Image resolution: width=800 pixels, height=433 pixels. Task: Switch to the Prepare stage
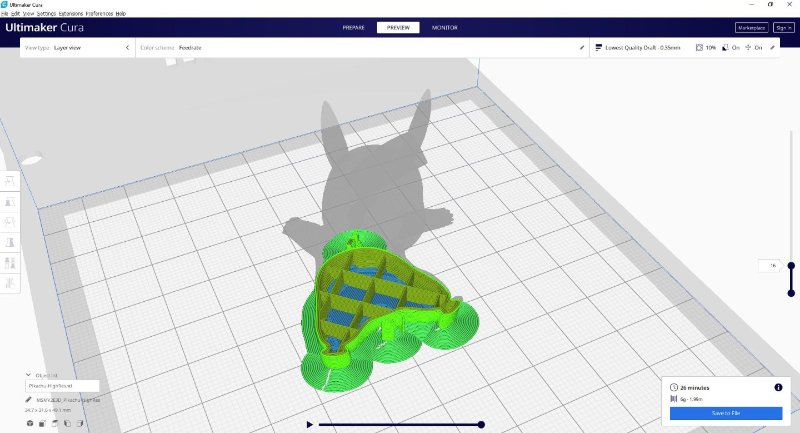coord(354,28)
